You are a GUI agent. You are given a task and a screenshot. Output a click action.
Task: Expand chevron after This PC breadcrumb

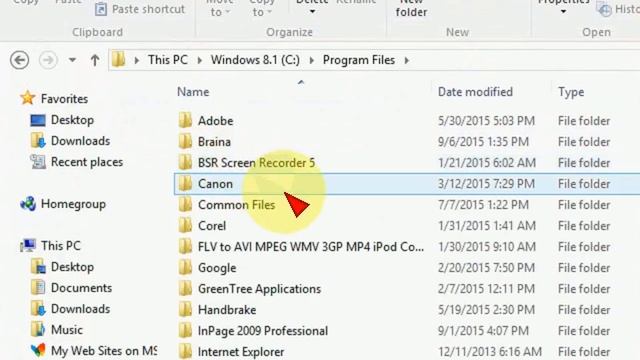200,60
